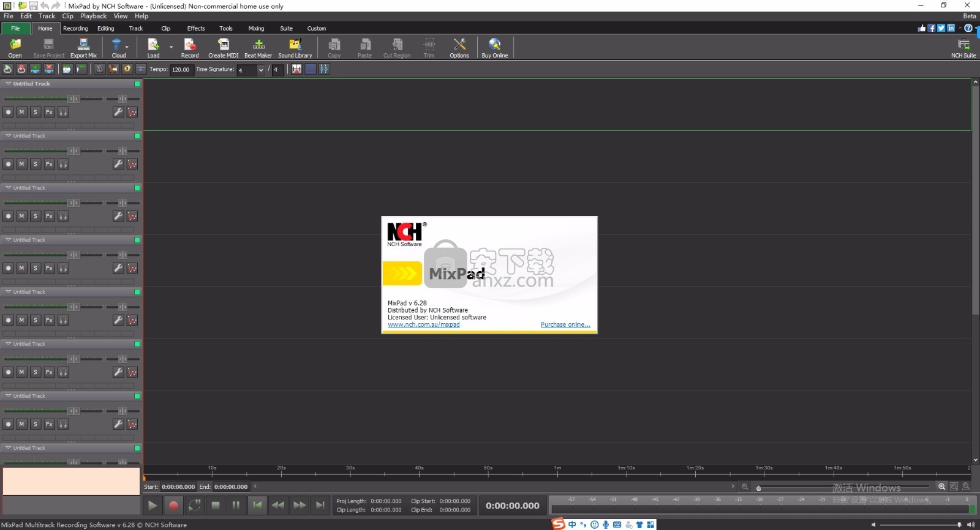Adjust the first track volume slider handle
This screenshot has width=980, height=530.
73,99
